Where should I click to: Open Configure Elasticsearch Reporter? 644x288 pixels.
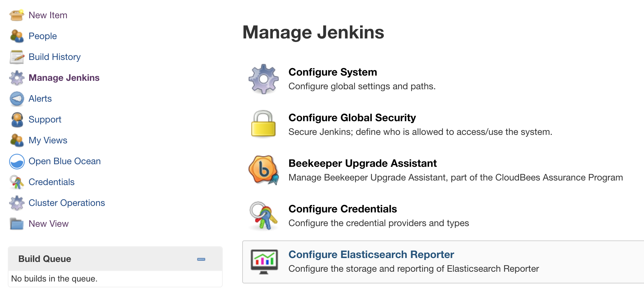coord(371,254)
